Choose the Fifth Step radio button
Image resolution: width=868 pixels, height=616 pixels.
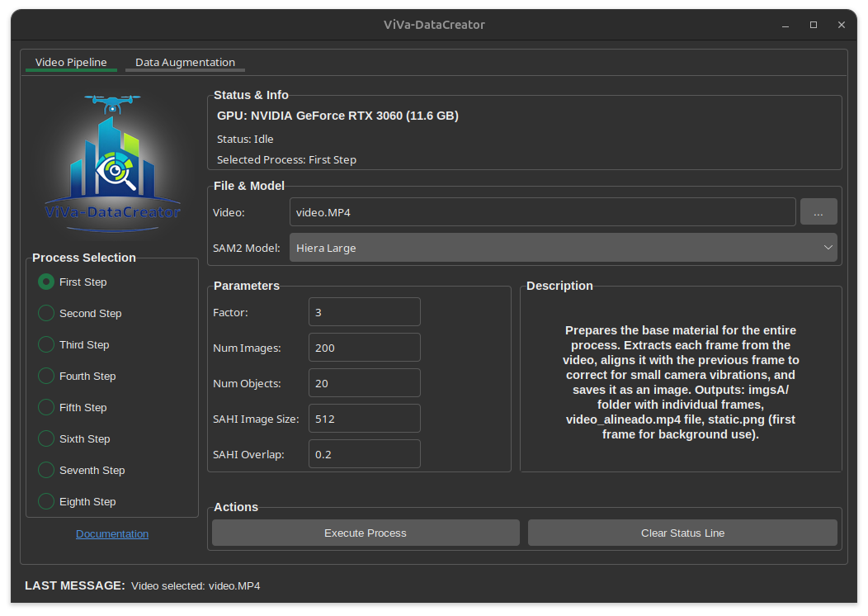point(45,407)
